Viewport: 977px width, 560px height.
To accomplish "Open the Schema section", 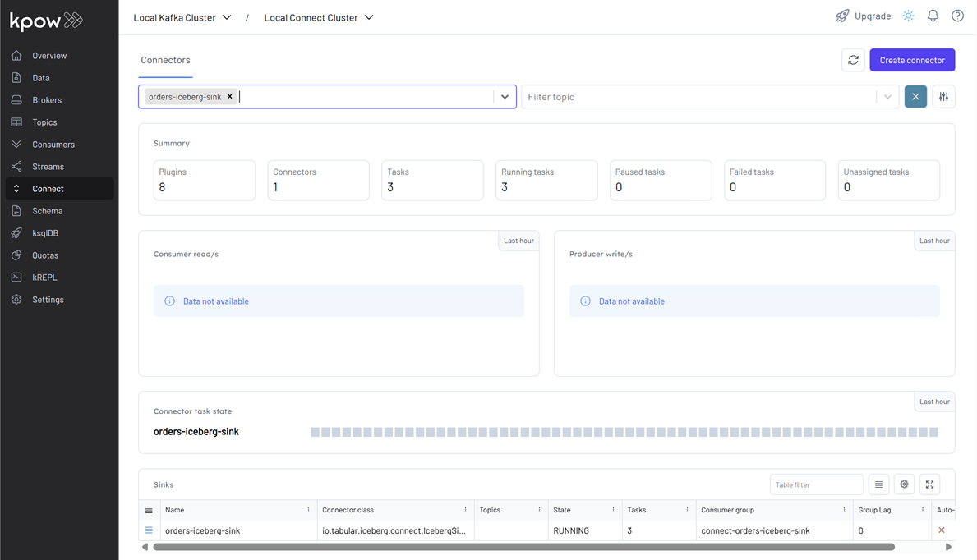I will pos(48,210).
